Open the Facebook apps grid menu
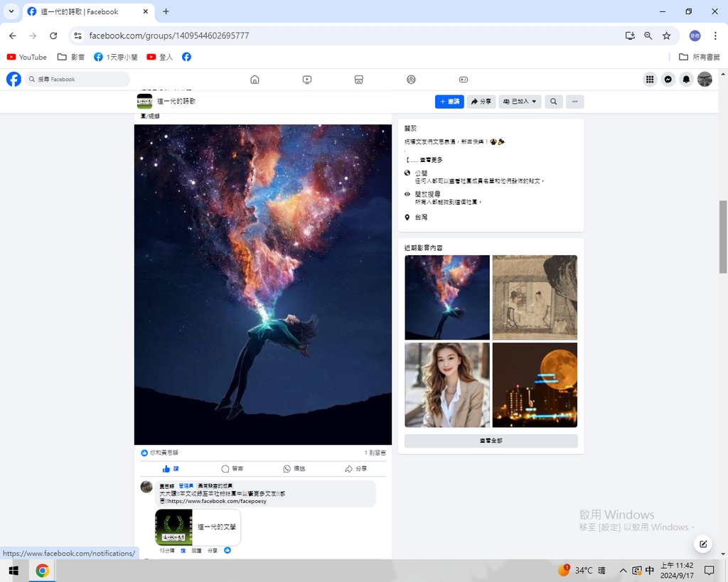 [x=649, y=80]
